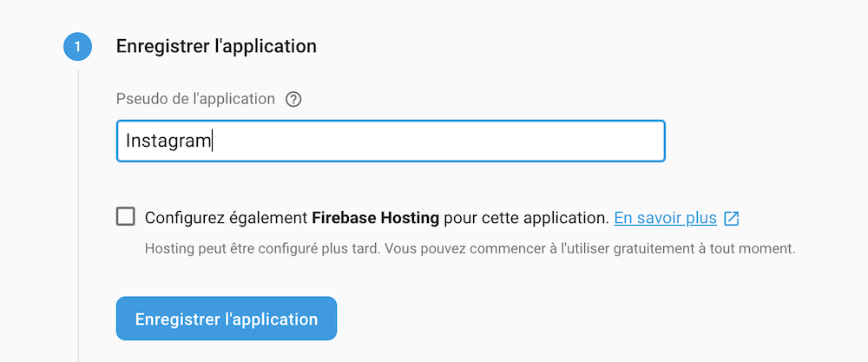Screen dimensions: 868x362
Task: Click the blue Enregistrer l'application button
Action: coord(227,319)
